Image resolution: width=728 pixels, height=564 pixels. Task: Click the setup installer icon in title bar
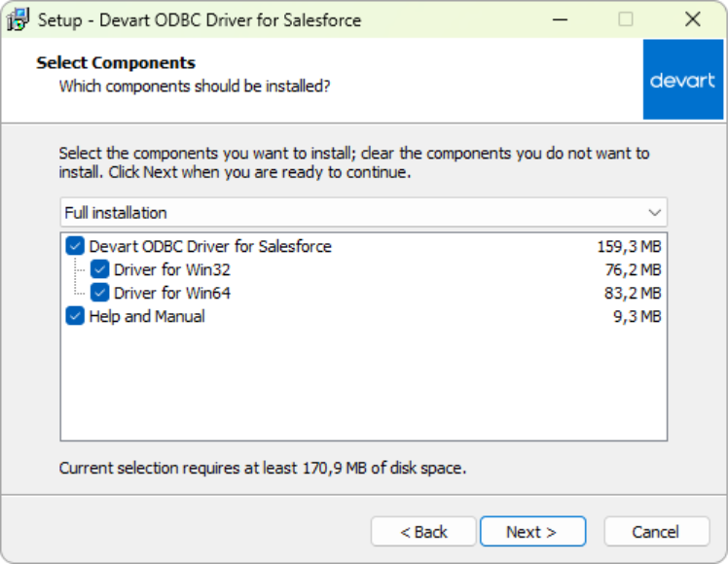[x=18, y=19]
